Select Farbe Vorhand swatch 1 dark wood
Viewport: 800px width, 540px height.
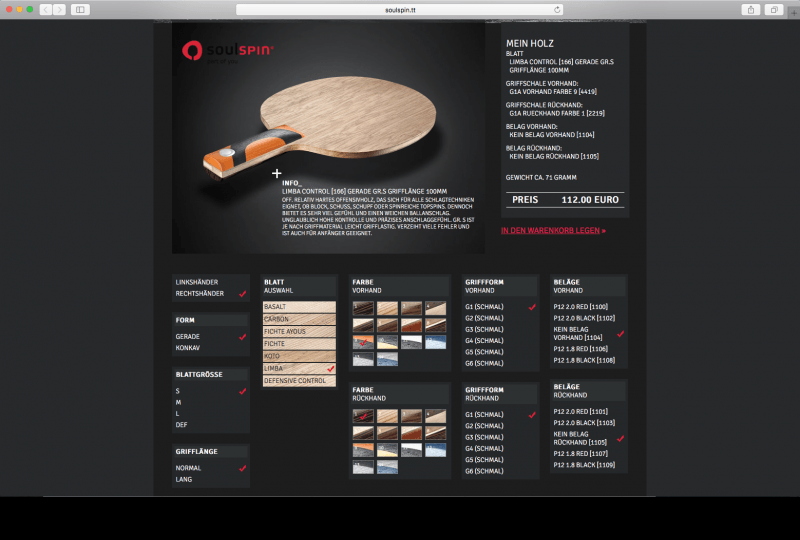(x=363, y=308)
